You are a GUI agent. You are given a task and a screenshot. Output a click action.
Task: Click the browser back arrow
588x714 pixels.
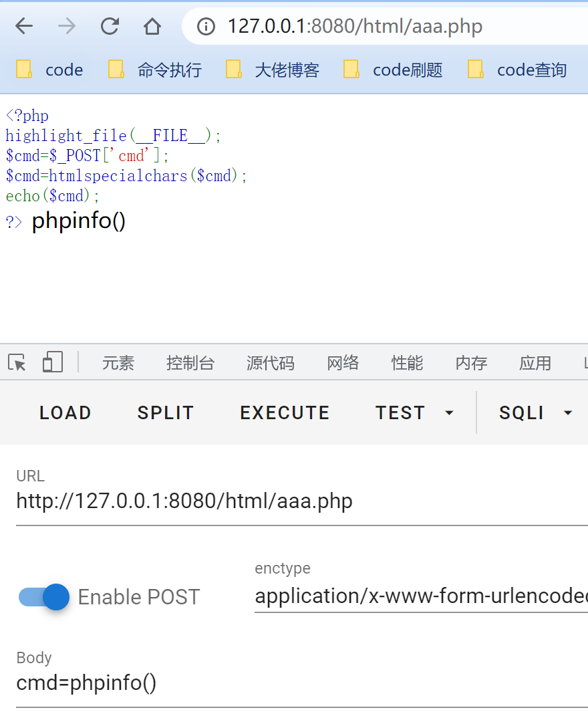pyautogui.click(x=24, y=27)
